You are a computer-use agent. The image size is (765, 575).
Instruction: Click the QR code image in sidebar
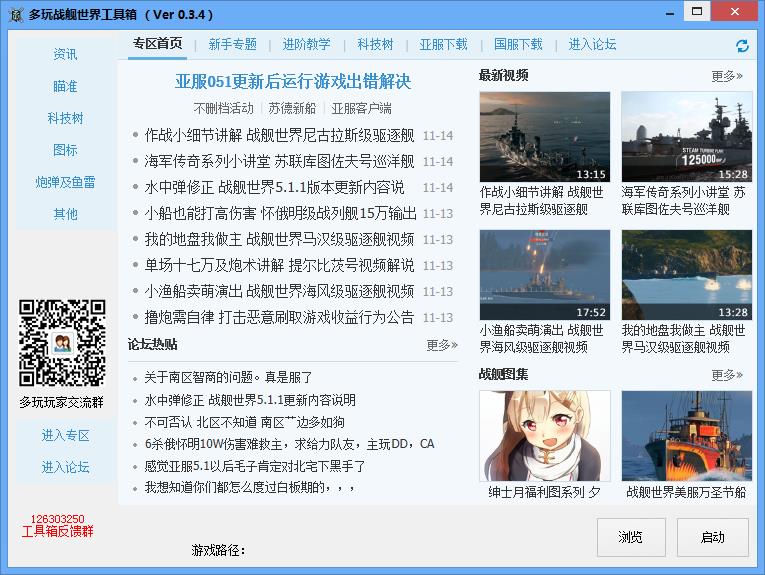[62, 342]
